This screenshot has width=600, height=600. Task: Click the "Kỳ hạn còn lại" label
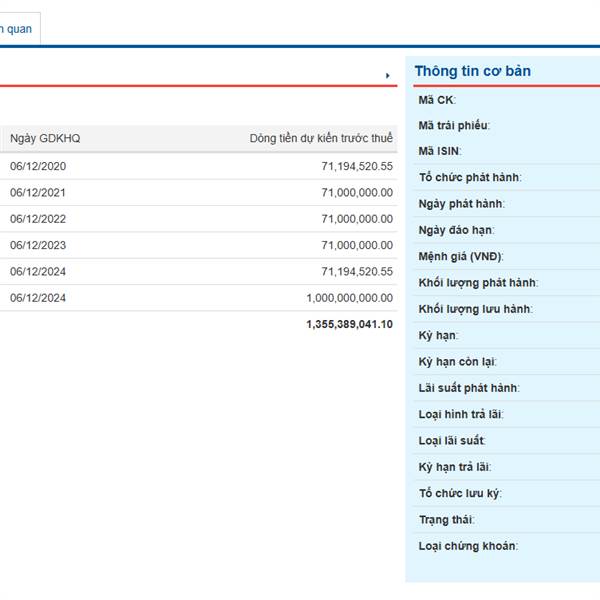coord(458,361)
